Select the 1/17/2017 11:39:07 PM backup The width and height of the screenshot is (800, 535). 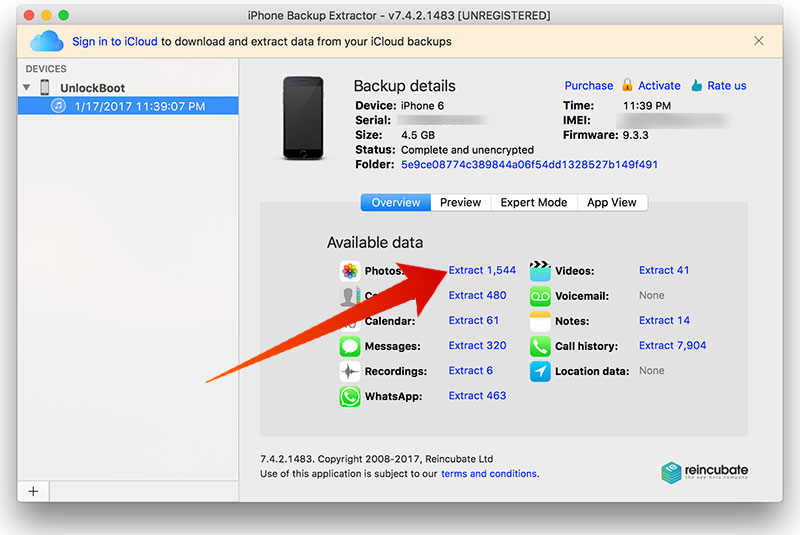point(128,106)
